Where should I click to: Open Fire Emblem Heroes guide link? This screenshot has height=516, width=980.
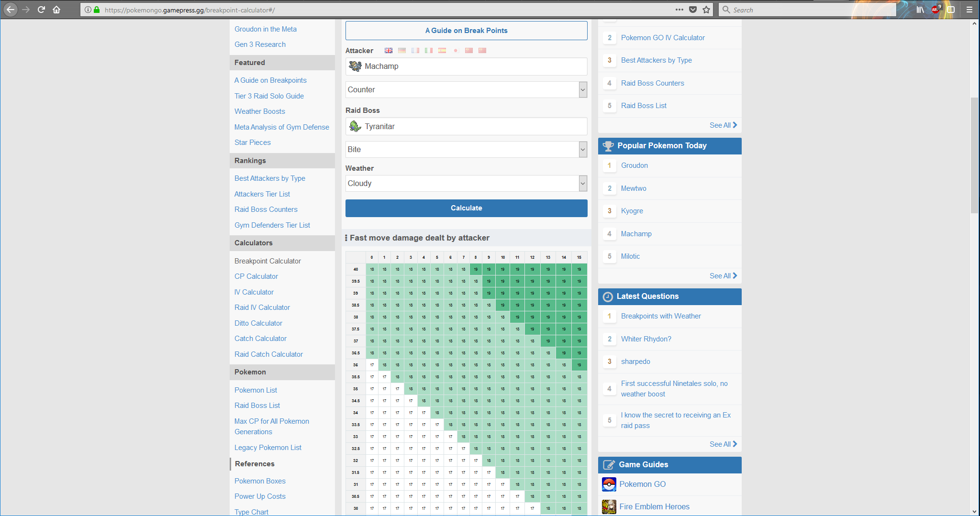(654, 506)
